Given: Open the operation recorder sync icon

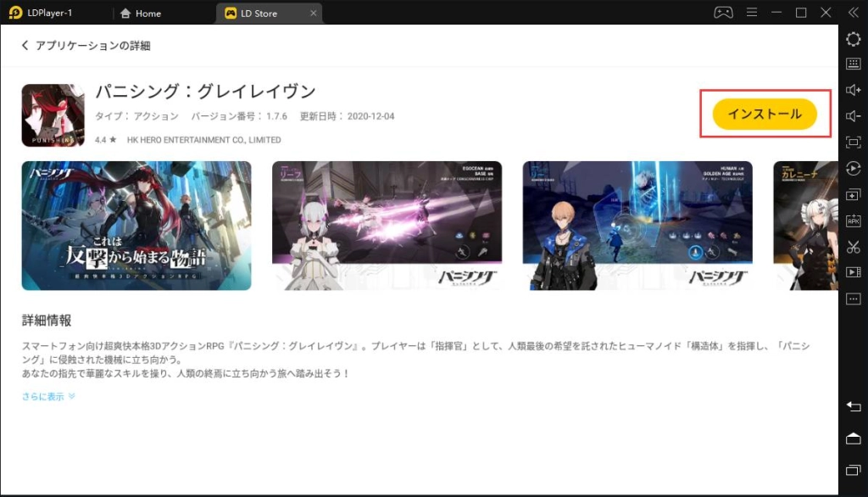Looking at the screenshot, I should coord(853,169).
